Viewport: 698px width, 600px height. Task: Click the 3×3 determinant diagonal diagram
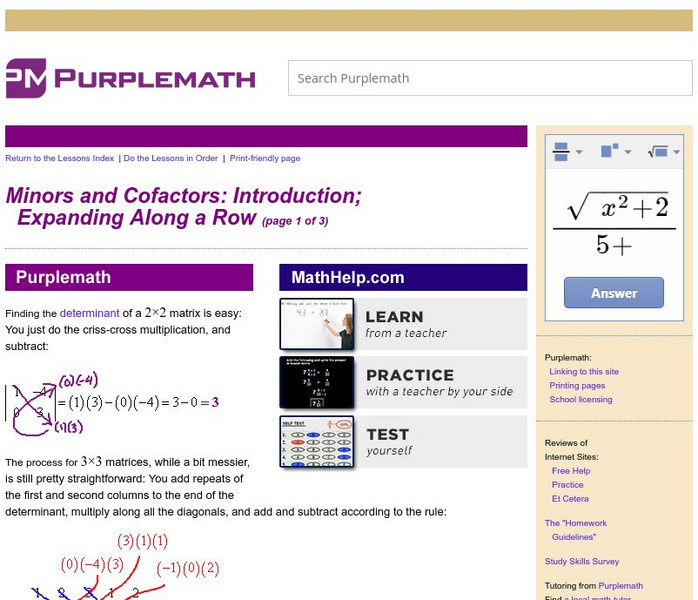[126, 566]
